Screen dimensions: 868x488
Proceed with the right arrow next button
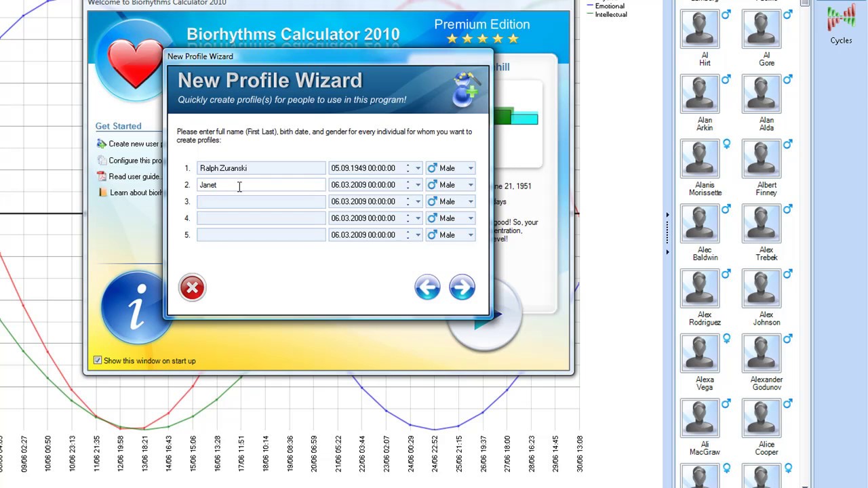462,288
